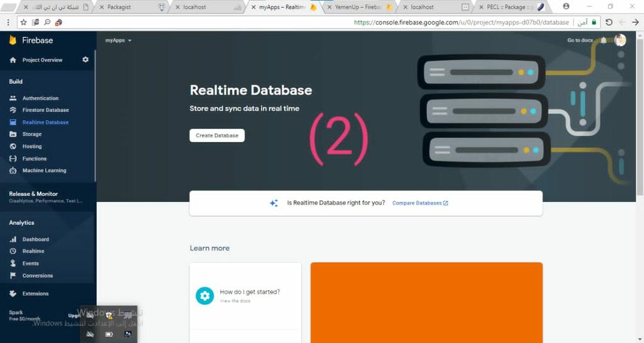Click the green secure lock icon
Screen dimensions: 644x343
594,22
